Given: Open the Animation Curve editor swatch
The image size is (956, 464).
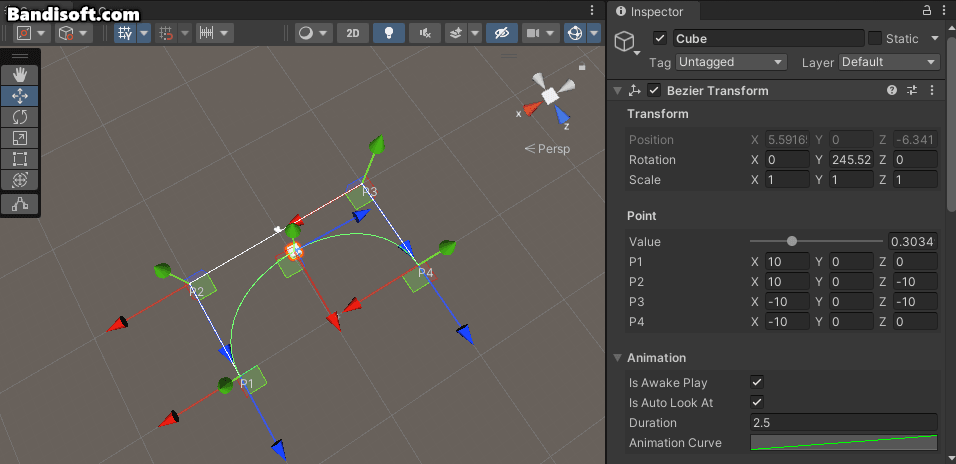Looking at the screenshot, I should 844,443.
